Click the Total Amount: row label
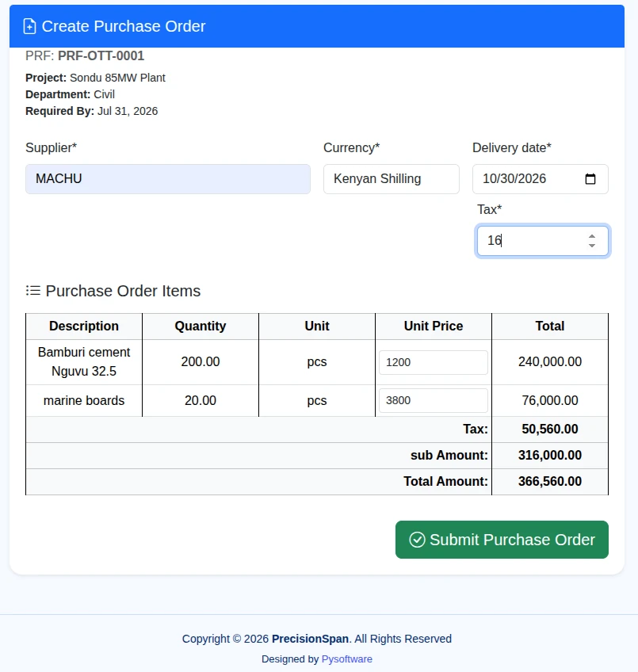 [x=446, y=481]
